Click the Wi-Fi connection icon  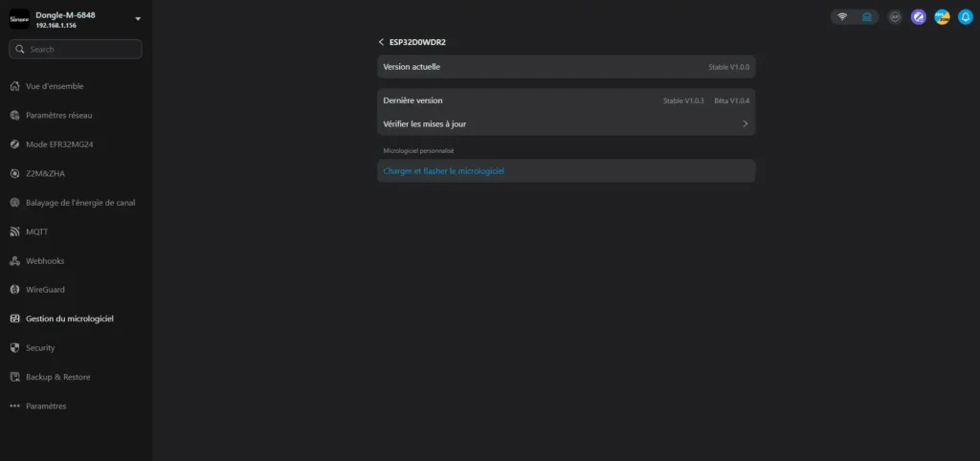tap(842, 17)
